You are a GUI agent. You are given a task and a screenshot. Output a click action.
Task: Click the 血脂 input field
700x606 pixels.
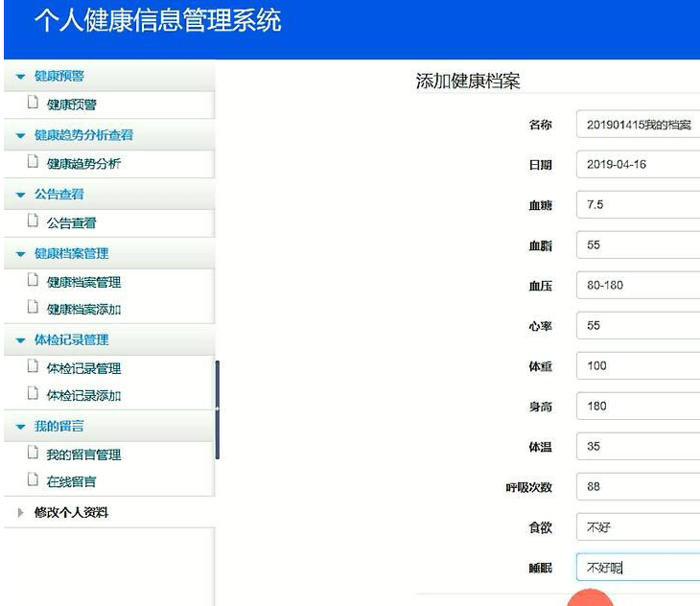click(639, 245)
